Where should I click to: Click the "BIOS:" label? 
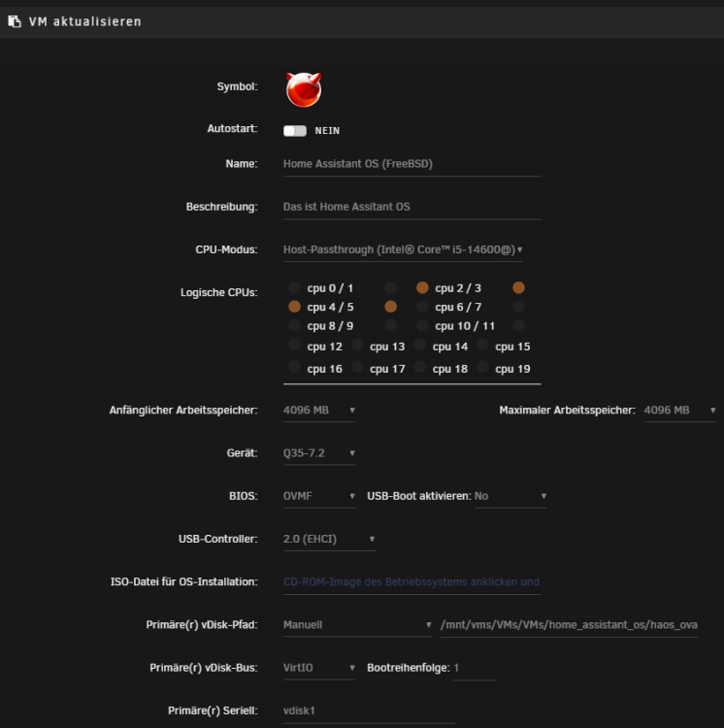pos(244,496)
